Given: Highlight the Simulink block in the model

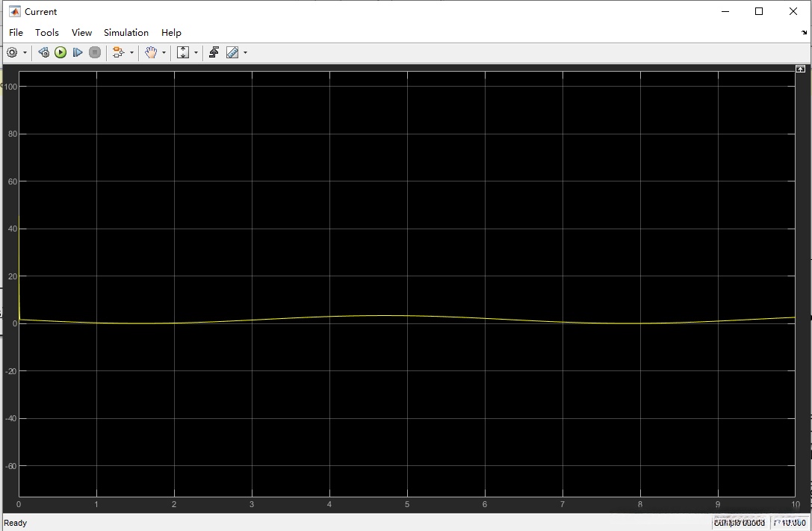Looking at the screenshot, I should pyautogui.click(x=119, y=52).
